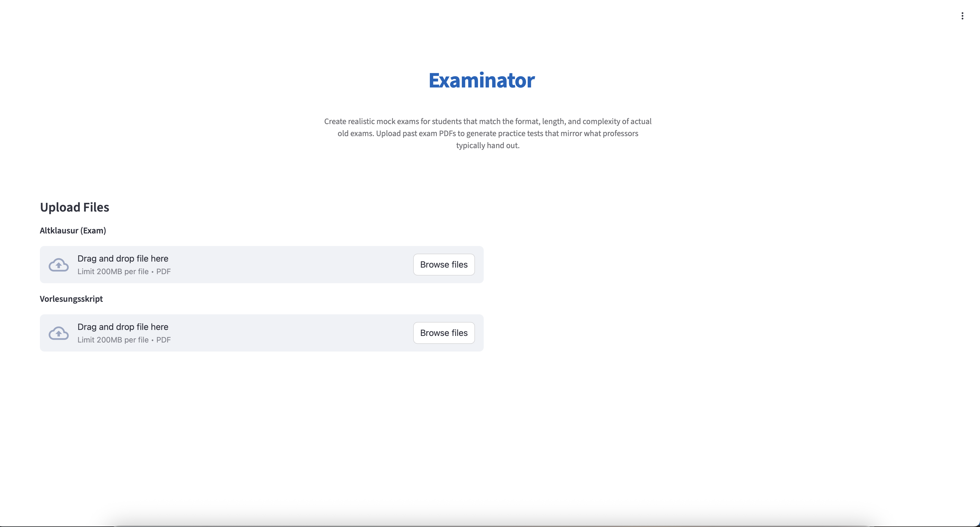Click 'Drag and drop file here' under Altklausur
This screenshot has width=980, height=527.
(122, 258)
